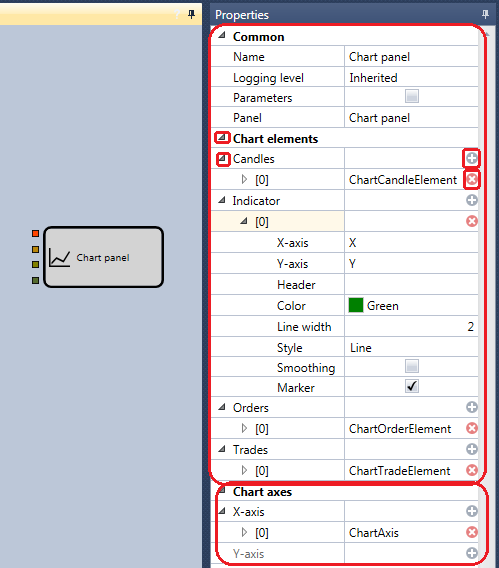Uncheck the Marker checkbox
The image size is (499, 568).
(x=412, y=386)
